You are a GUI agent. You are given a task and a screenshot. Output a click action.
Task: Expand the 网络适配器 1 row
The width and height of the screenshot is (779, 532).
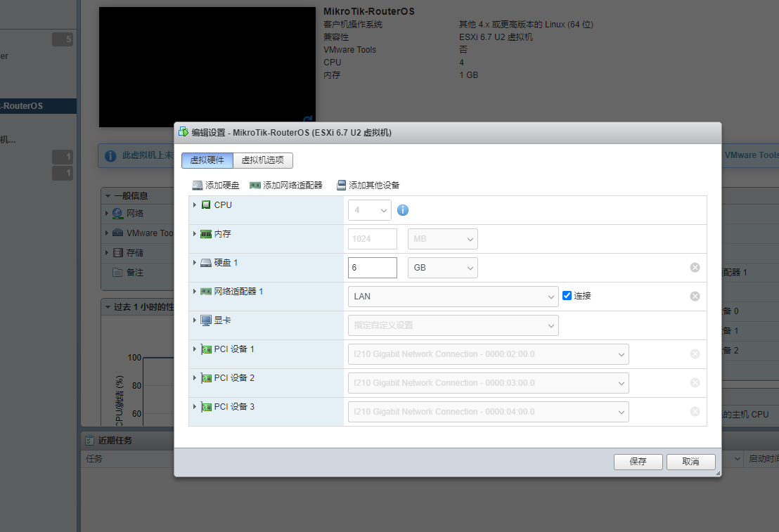pyautogui.click(x=194, y=291)
